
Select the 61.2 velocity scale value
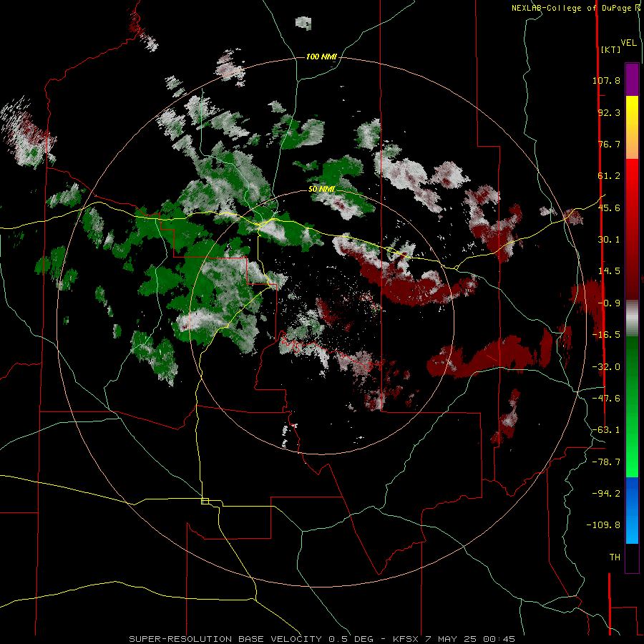click(609, 176)
